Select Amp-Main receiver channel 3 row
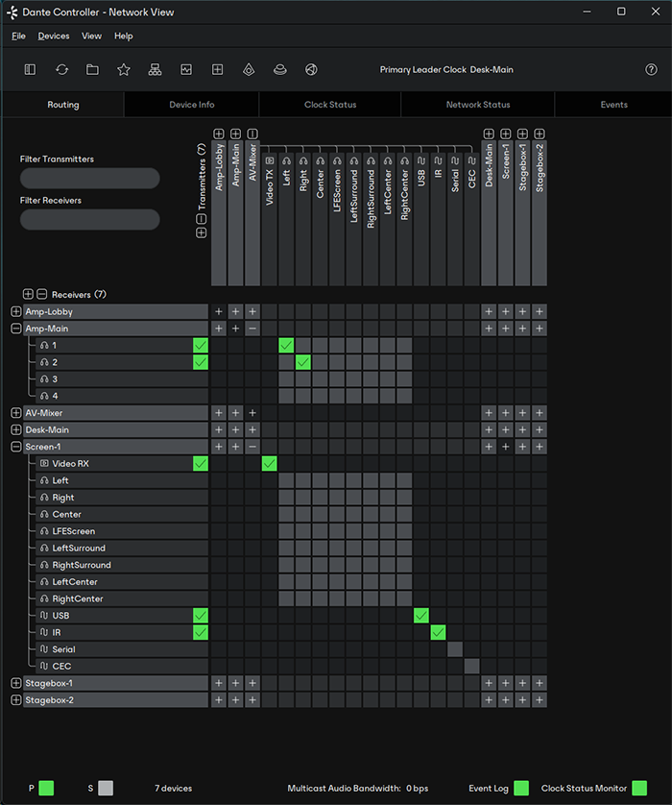672x805 pixels. (122, 379)
